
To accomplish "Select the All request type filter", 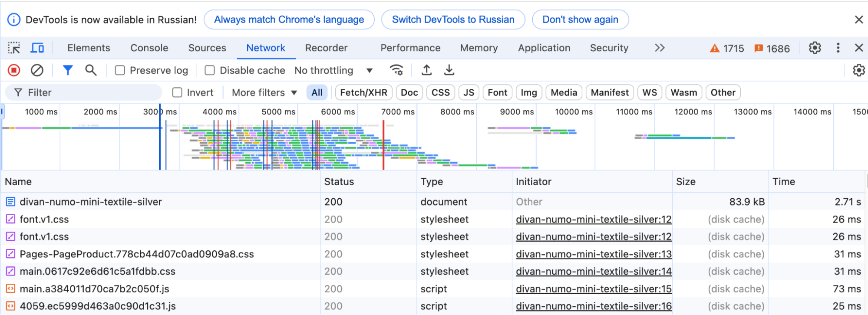I will (317, 92).
